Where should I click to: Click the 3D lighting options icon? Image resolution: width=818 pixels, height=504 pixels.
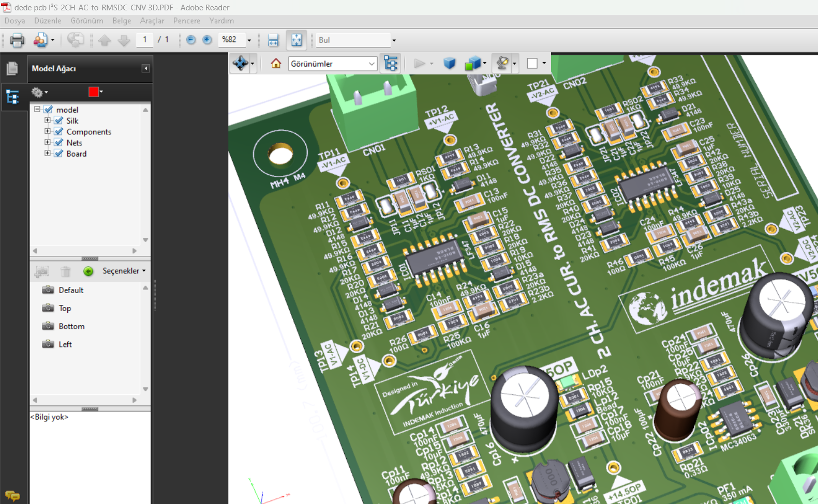pos(502,64)
